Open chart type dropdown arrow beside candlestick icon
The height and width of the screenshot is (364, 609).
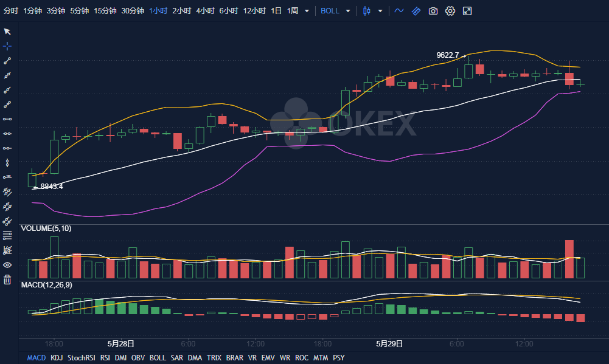[380, 11]
